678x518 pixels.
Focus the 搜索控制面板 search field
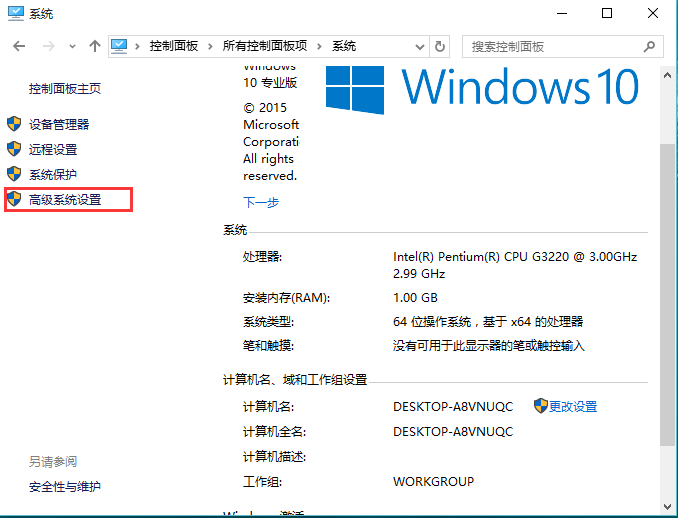[x=563, y=46]
